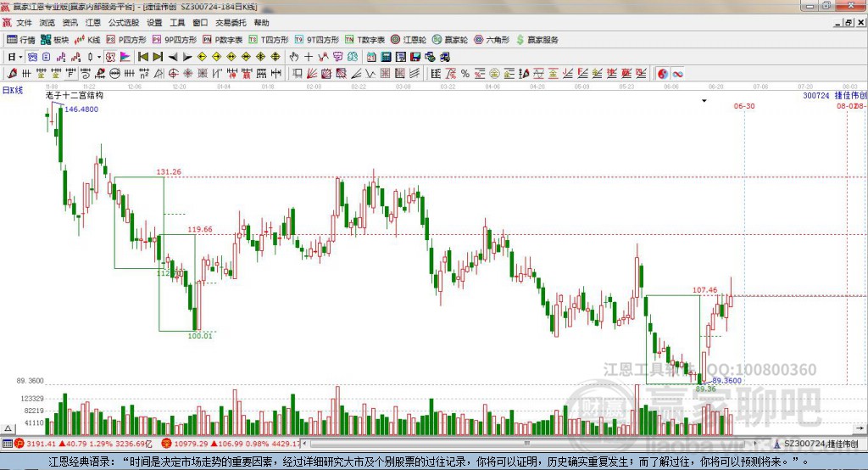Click the 老子十二宫结构 label
868x470 pixels.
(x=75, y=95)
